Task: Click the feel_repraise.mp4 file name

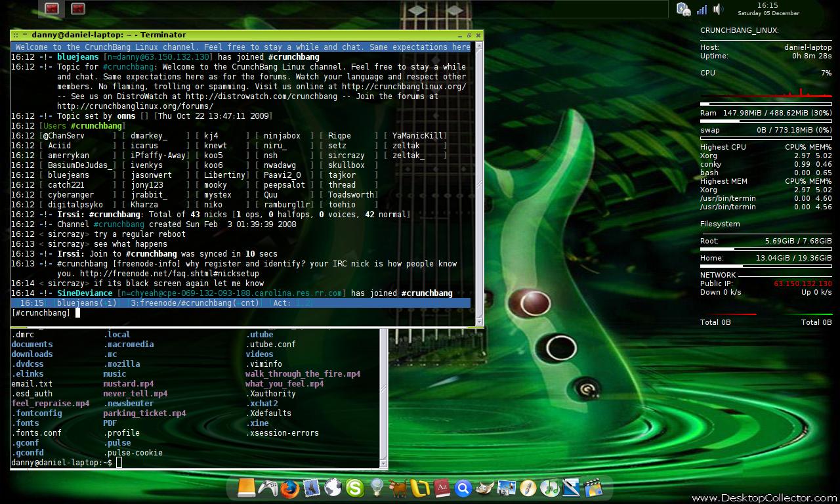Action: [51, 404]
